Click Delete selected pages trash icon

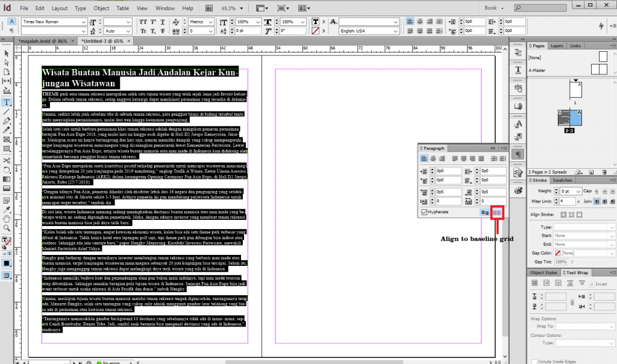pyautogui.click(x=604, y=172)
